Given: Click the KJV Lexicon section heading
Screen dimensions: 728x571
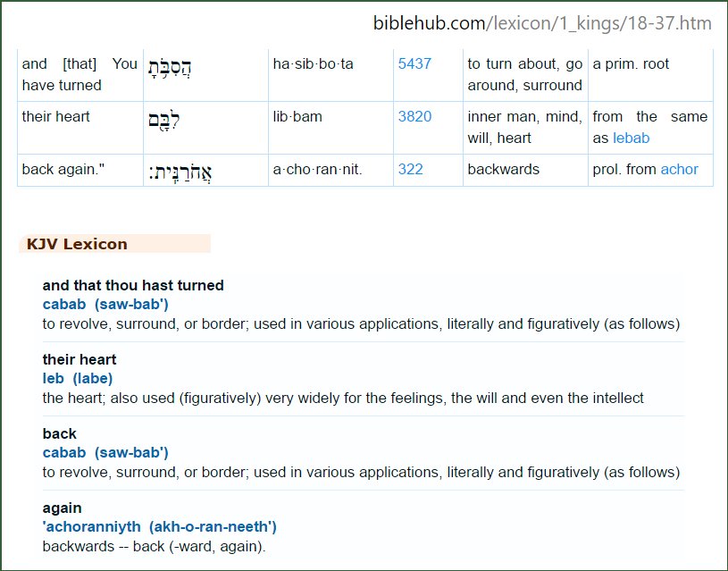Looking at the screenshot, I should 77,244.
